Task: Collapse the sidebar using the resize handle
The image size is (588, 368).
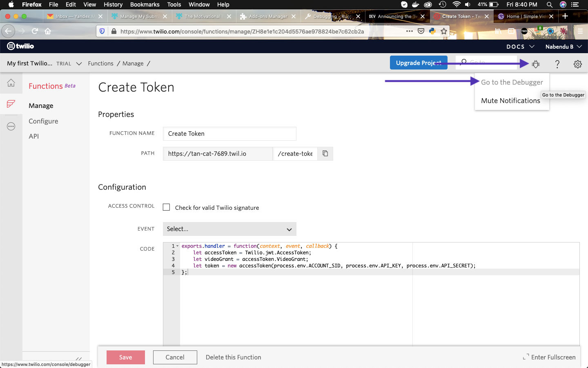Action: click(79, 359)
